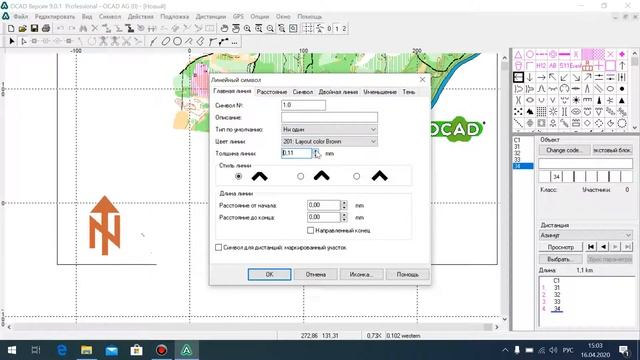The image size is (640, 360).
Task: Click the Zoom out magnifier icon
Action: coord(270,28)
